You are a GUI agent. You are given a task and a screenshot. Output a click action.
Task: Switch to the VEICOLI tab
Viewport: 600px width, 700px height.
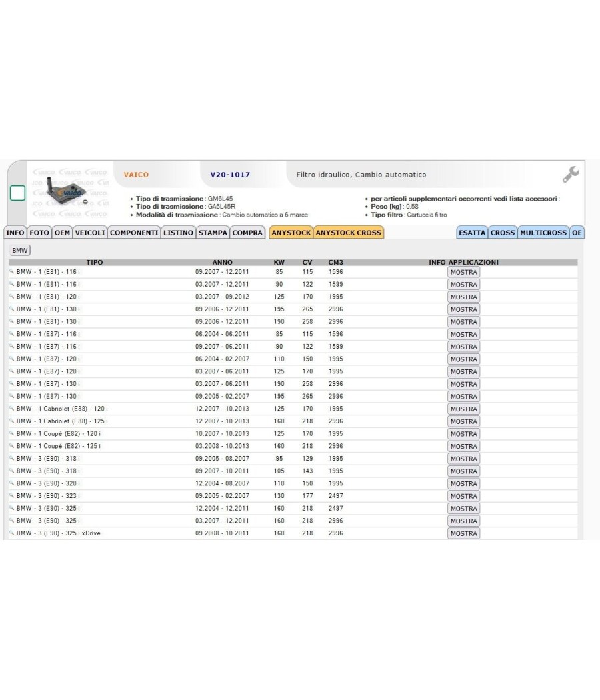pos(90,233)
